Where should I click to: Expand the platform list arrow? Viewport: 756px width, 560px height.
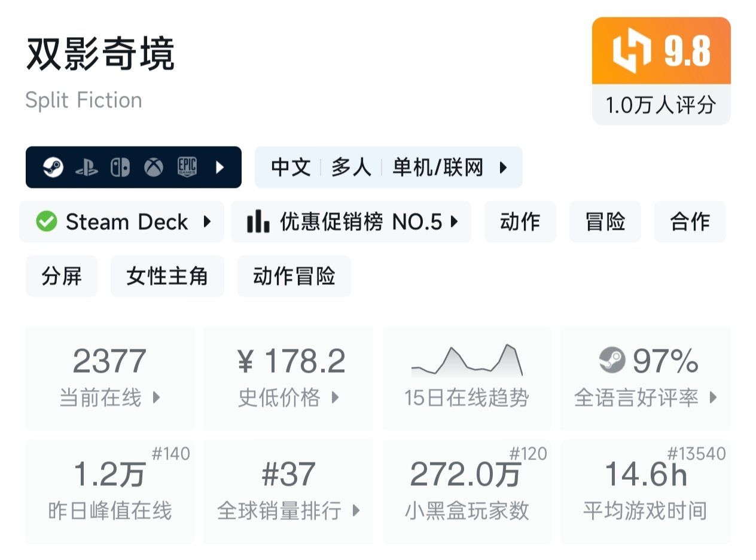point(220,168)
